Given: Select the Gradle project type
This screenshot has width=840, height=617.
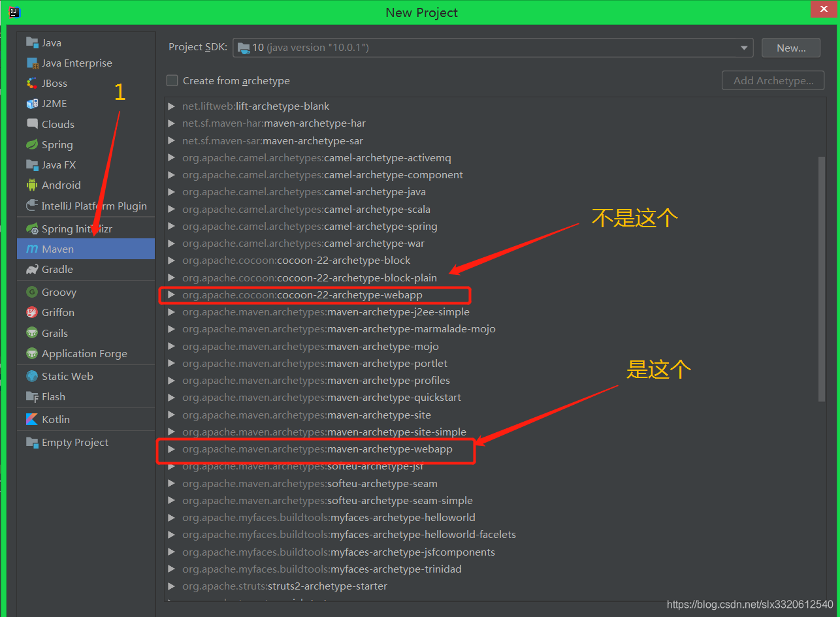Looking at the screenshot, I should tap(86, 269).
